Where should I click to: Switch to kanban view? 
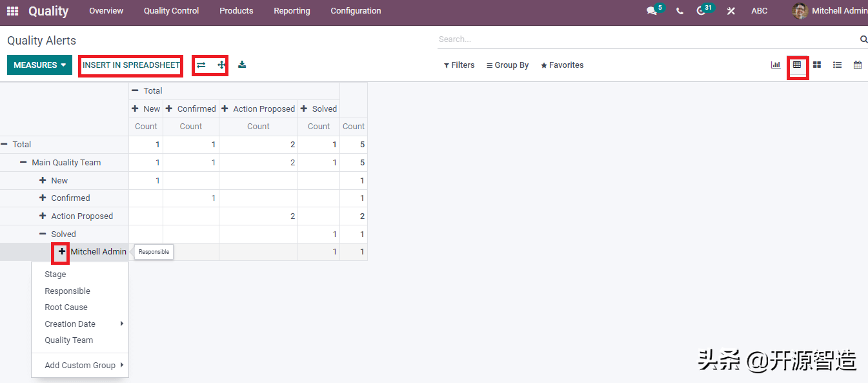[817, 65]
